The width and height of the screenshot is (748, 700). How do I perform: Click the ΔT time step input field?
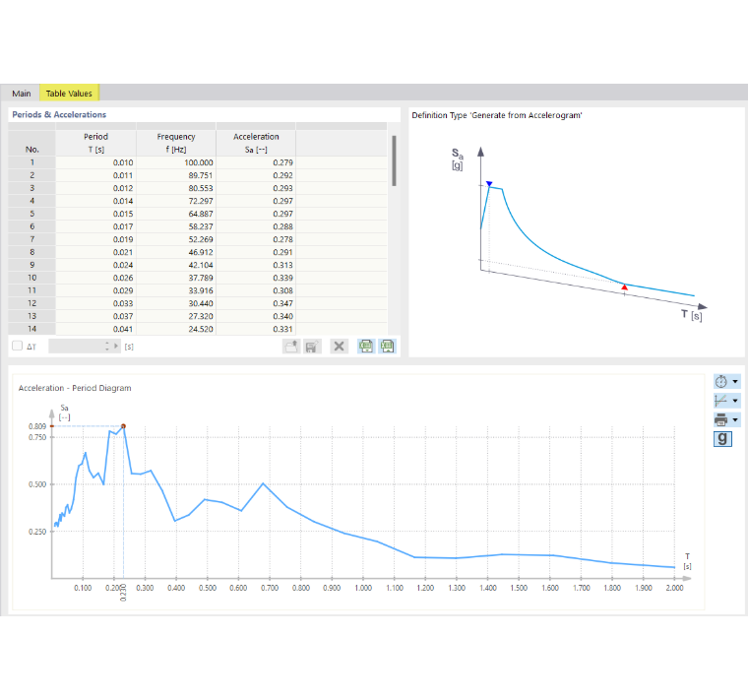[x=77, y=347]
